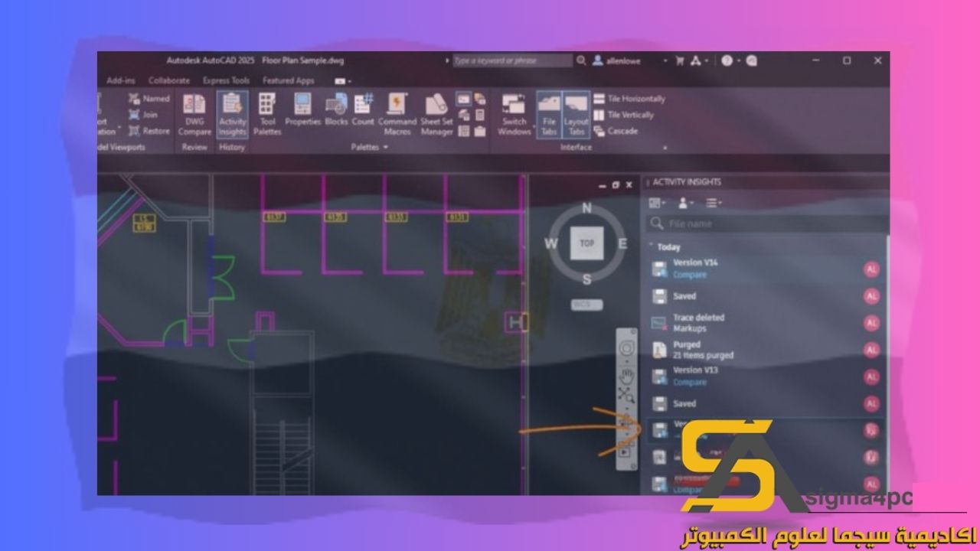Open WCS coordinate system dropdown

[x=586, y=305]
